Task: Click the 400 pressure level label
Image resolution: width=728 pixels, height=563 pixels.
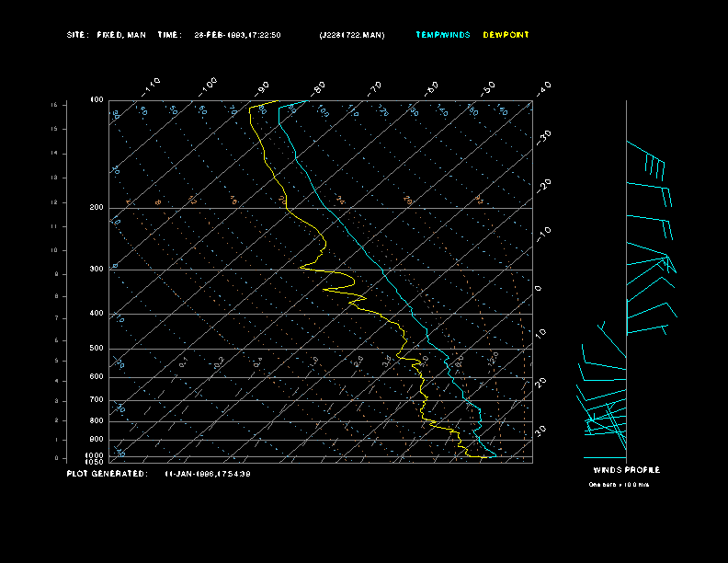Action: [x=97, y=313]
